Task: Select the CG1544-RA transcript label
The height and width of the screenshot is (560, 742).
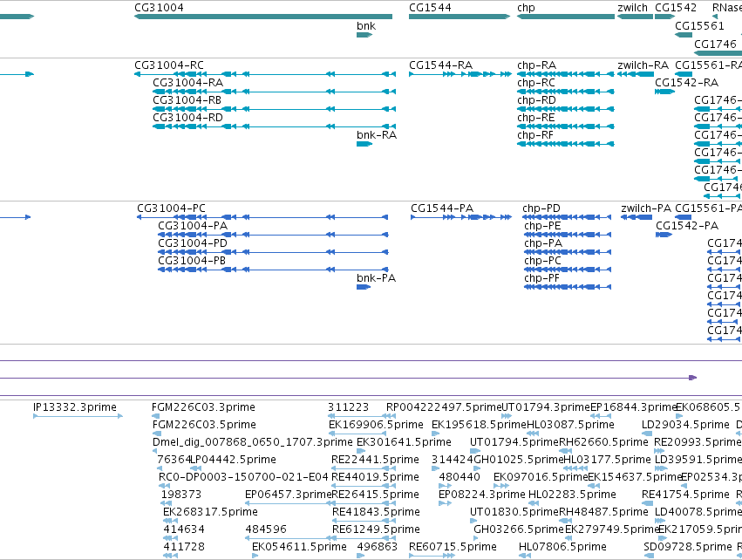Action: coord(440,65)
